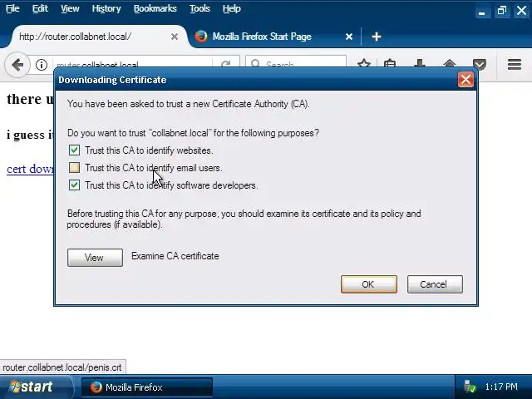532x399 pixels.
Task: Minimize the Firefox window
Action: pyautogui.click(x=481, y=11)
